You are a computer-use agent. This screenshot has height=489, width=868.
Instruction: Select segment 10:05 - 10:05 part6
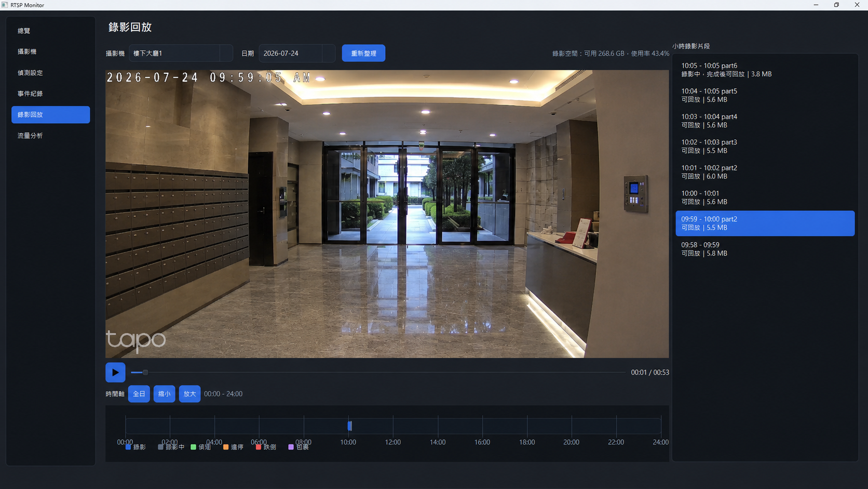765,70
